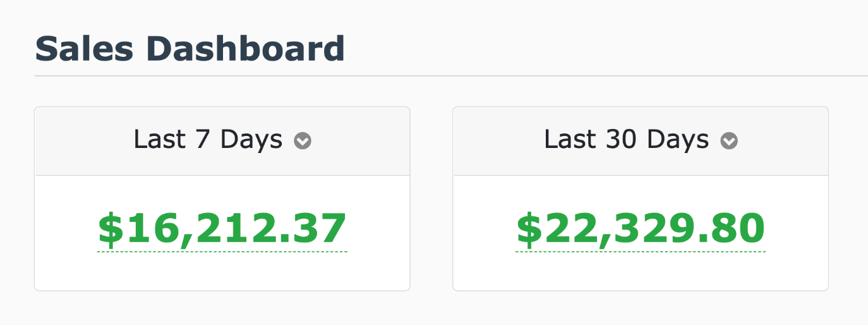This screenshot has height=325, width=868.
Task: Click the white body of the 7-day sales card
Action: click(x=222, y=272)
